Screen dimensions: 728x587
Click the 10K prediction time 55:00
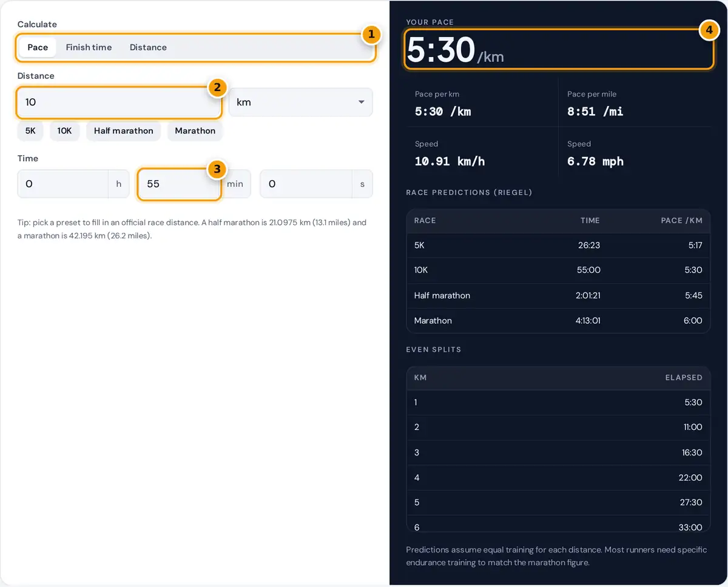(x=588, y=270)
